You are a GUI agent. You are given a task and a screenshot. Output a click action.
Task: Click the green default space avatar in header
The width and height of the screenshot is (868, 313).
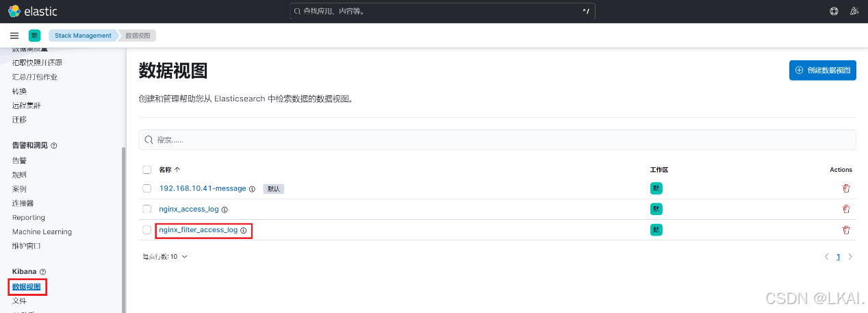point(34,36)
